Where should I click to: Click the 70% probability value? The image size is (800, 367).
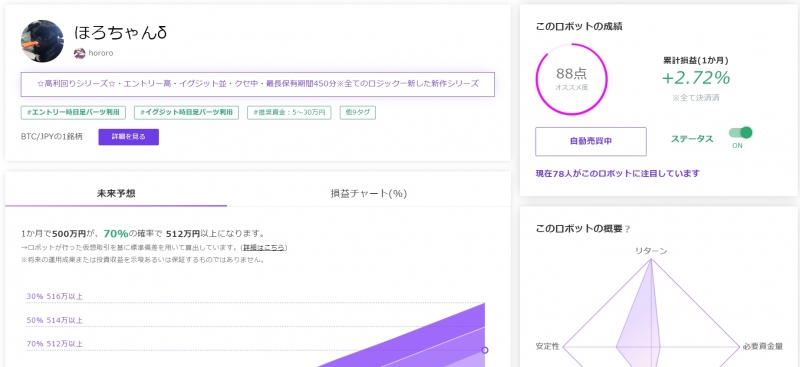[x=116, y=234]
